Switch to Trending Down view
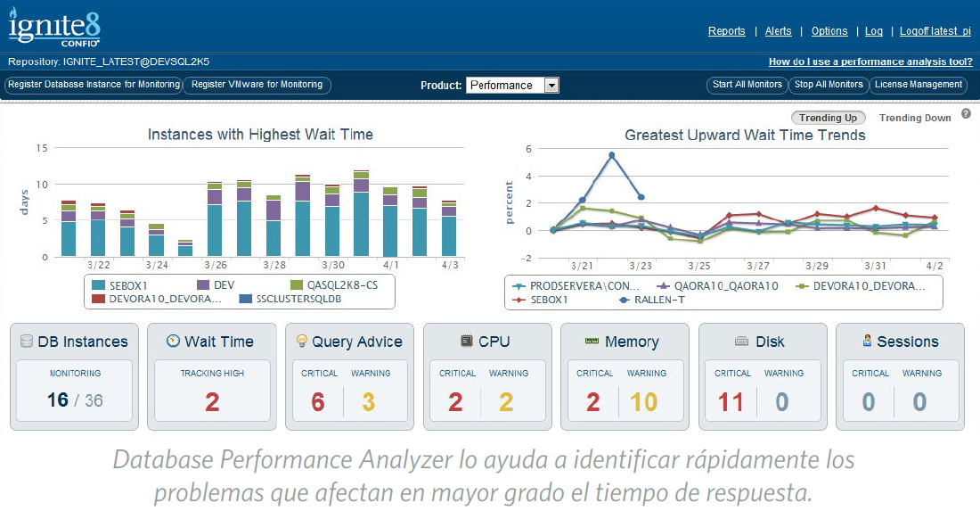The width and height of the screenshot is (980, 519). [915, 118]
